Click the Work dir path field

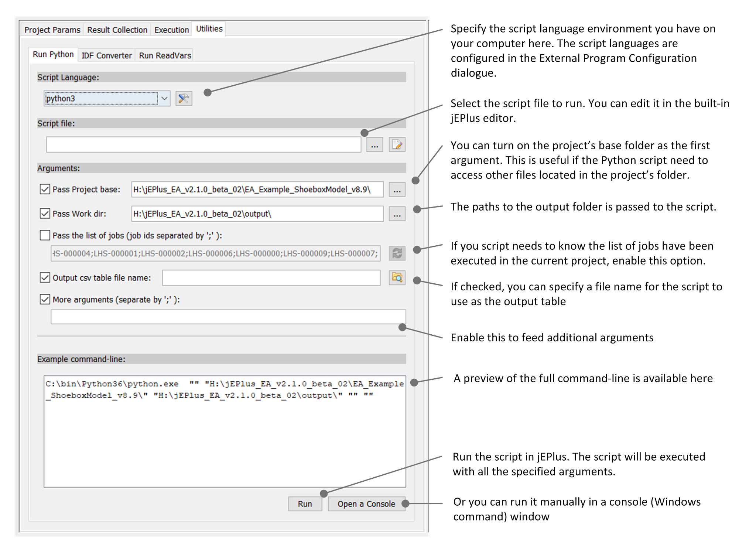coord(257,214)
